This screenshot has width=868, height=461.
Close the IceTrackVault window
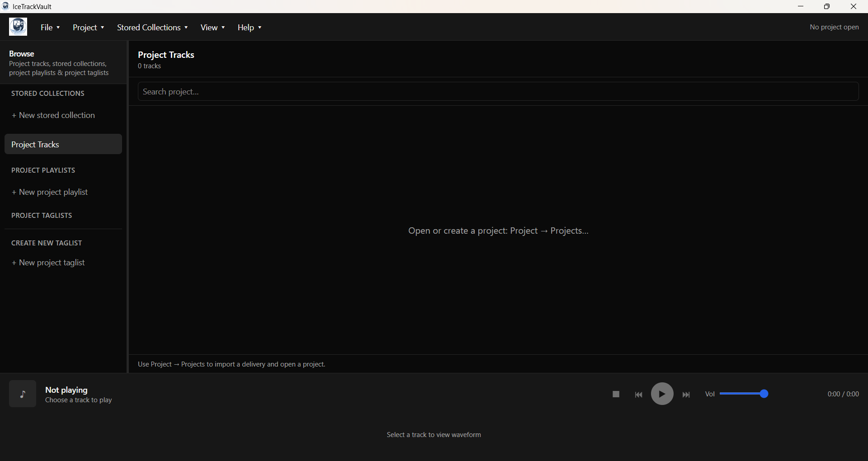[854, 6]
